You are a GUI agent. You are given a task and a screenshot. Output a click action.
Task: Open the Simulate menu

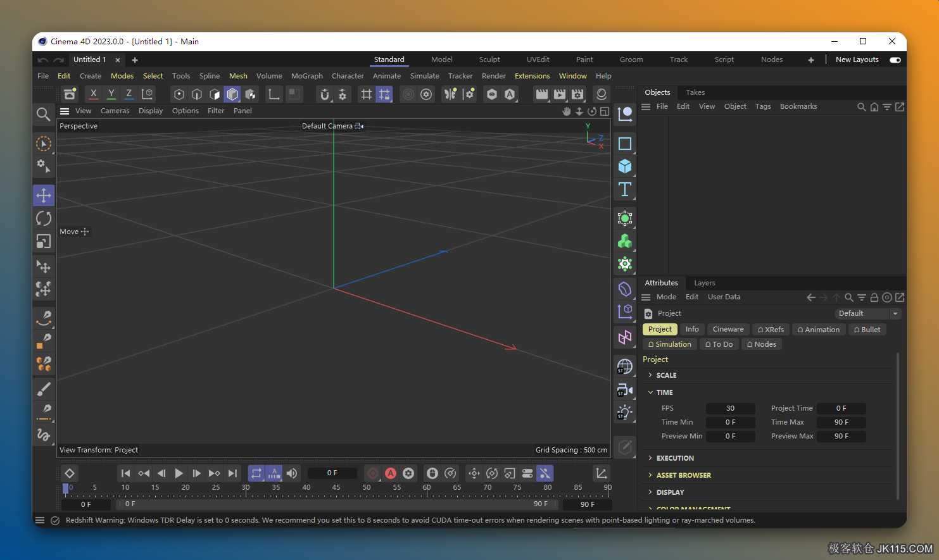click(425, 76)
